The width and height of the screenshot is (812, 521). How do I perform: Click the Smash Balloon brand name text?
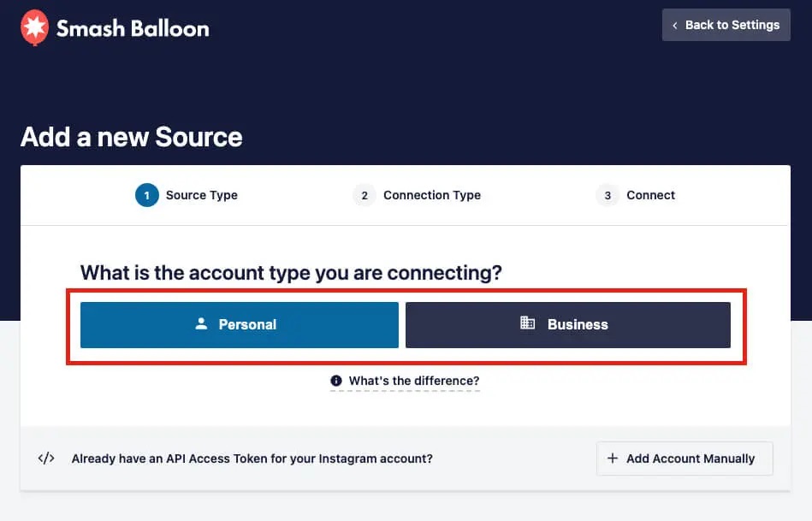(133, 28)
